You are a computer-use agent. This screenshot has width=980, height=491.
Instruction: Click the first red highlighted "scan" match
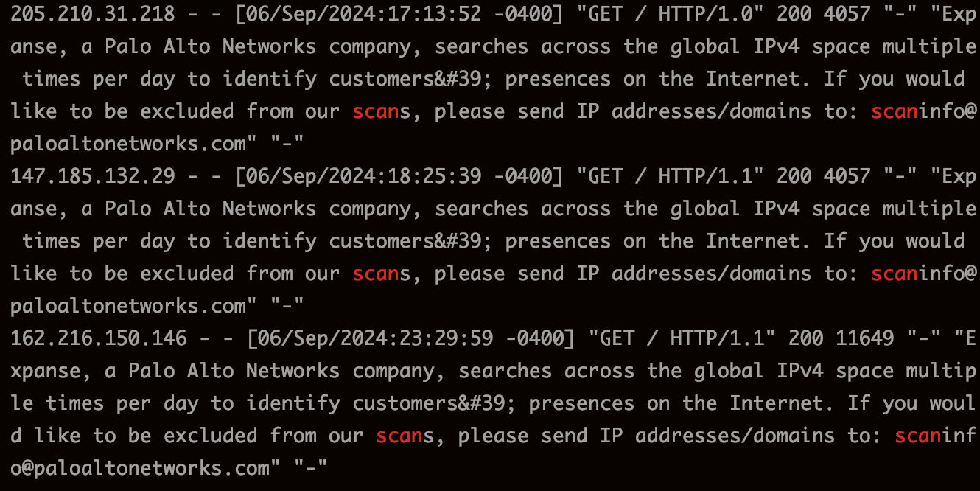[x=376, y=111]
